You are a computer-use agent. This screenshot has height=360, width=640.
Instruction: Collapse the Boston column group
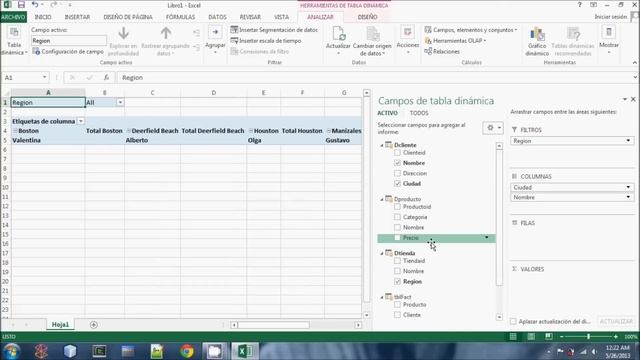[x=16, y=131]
